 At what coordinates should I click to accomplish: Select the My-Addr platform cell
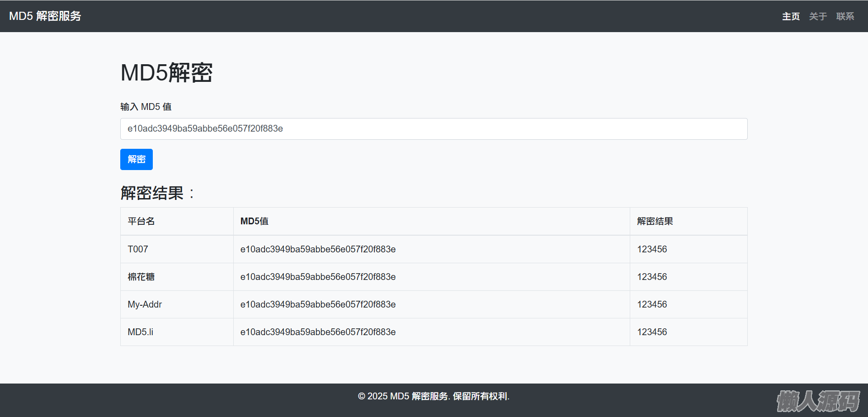(x=145, y=304)
